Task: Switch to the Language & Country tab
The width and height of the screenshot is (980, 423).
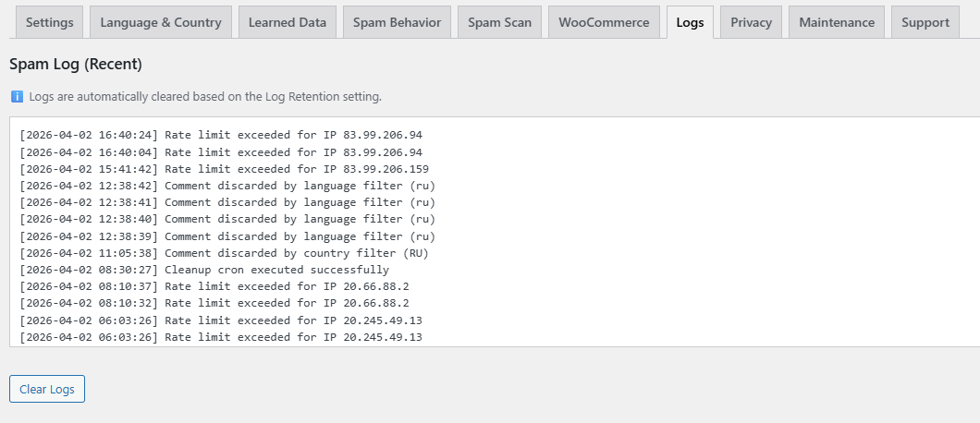Action: [x=160, y=22]
